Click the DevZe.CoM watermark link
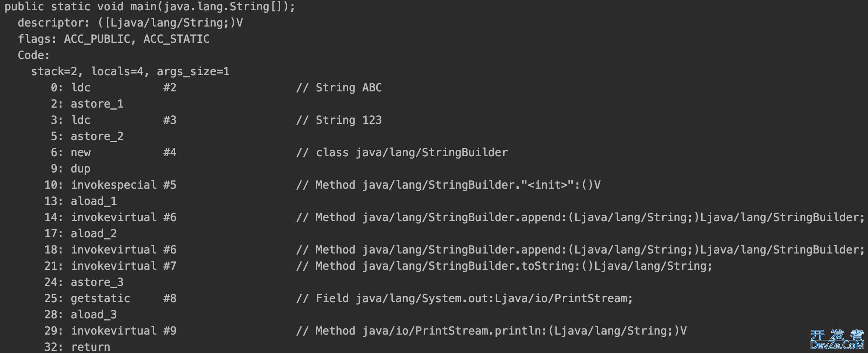 coord(837,345)
